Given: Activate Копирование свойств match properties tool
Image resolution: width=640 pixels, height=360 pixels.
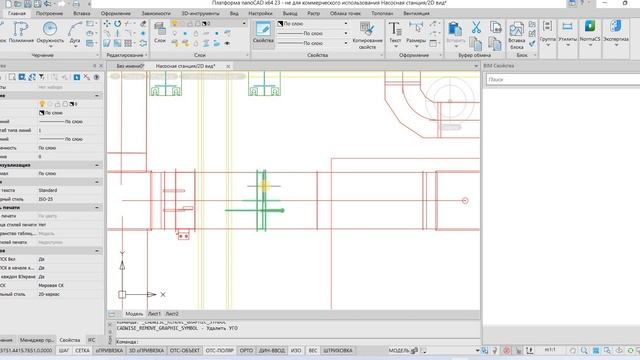Looking at the screenshot, I should pos(367,35).
